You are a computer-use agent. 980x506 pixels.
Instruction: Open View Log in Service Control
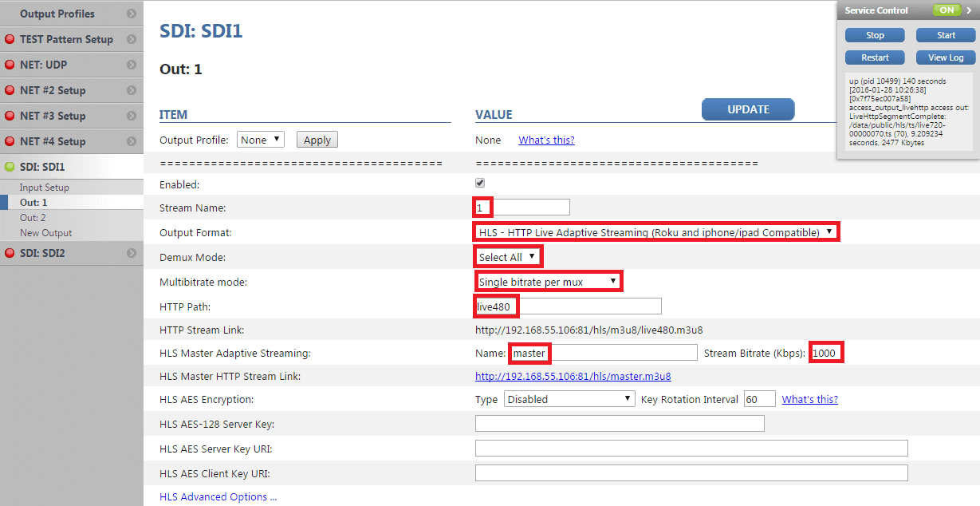(x=946, y=57)
